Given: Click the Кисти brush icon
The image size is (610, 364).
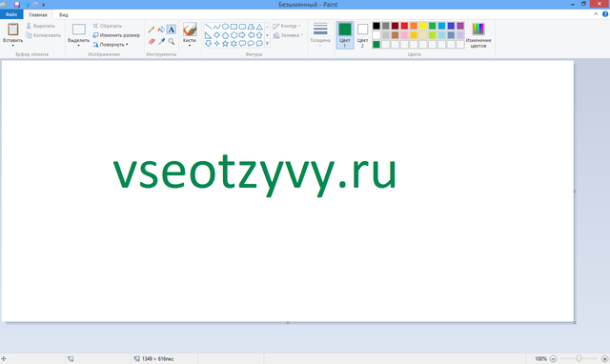Looking at the screenshot, I should [190, 30].
